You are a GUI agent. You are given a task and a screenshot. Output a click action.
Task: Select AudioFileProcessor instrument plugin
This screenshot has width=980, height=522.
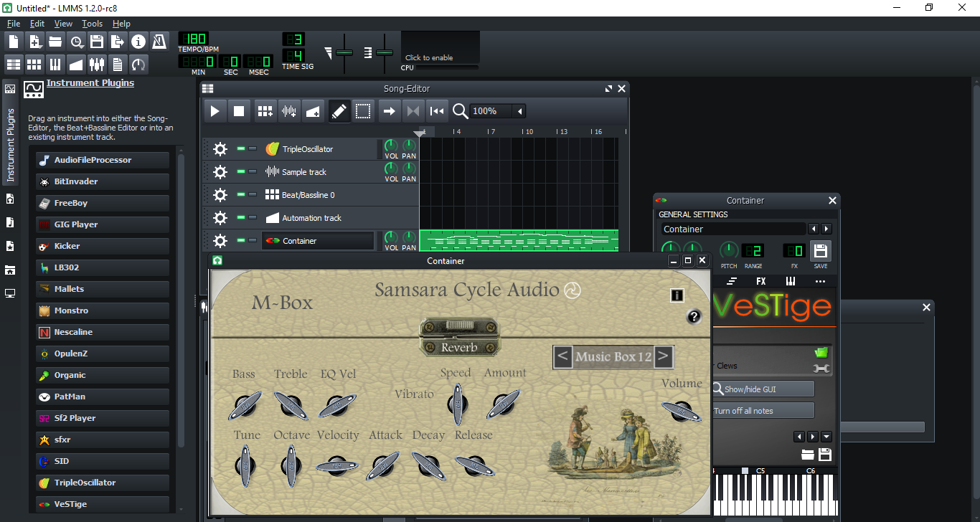[103, 160]
